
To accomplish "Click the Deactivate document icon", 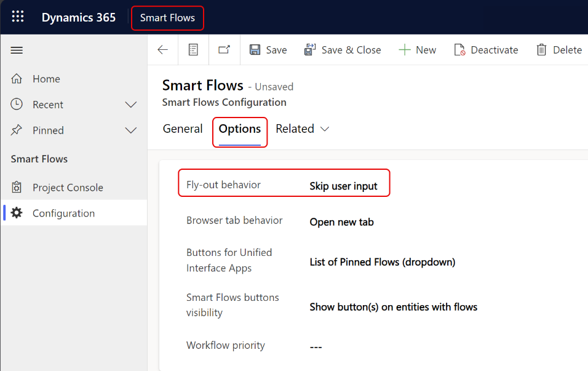I will click(x=459, y=50).
